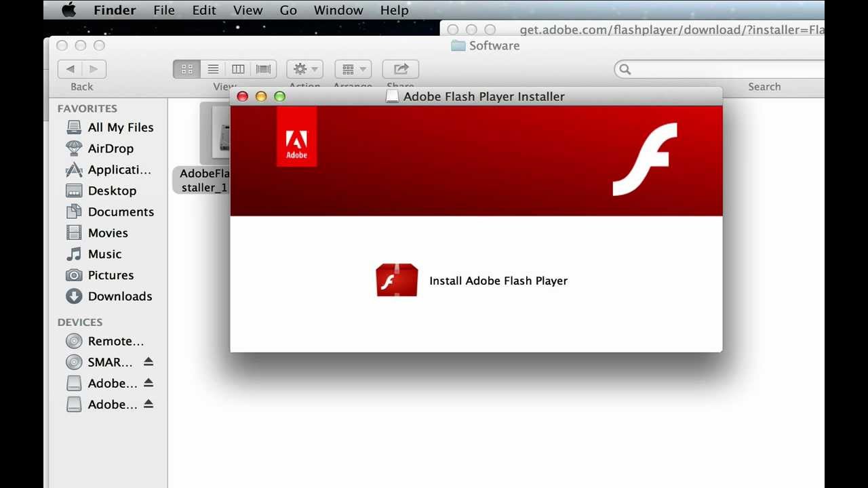Select All My Files in the sidebar
Viewport: 868px width, 488px height.
point(110,127)
